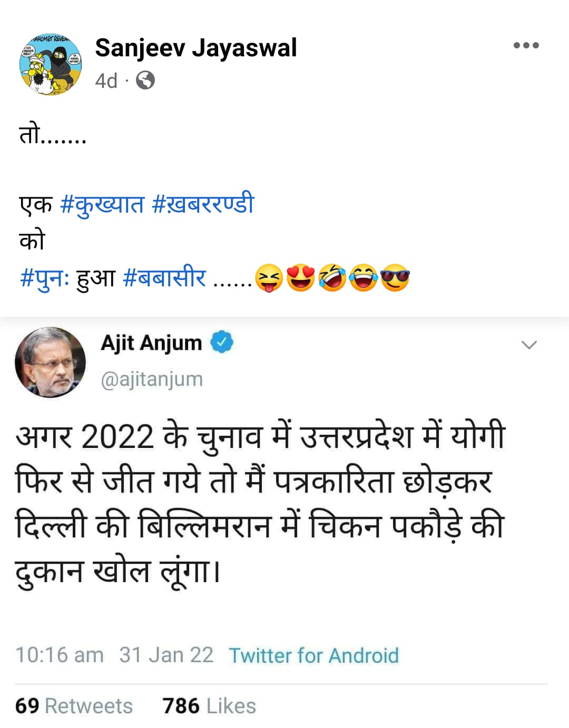Click the Twitter for Android link
This screenshot has width=569, height=728.
[313, 655]
